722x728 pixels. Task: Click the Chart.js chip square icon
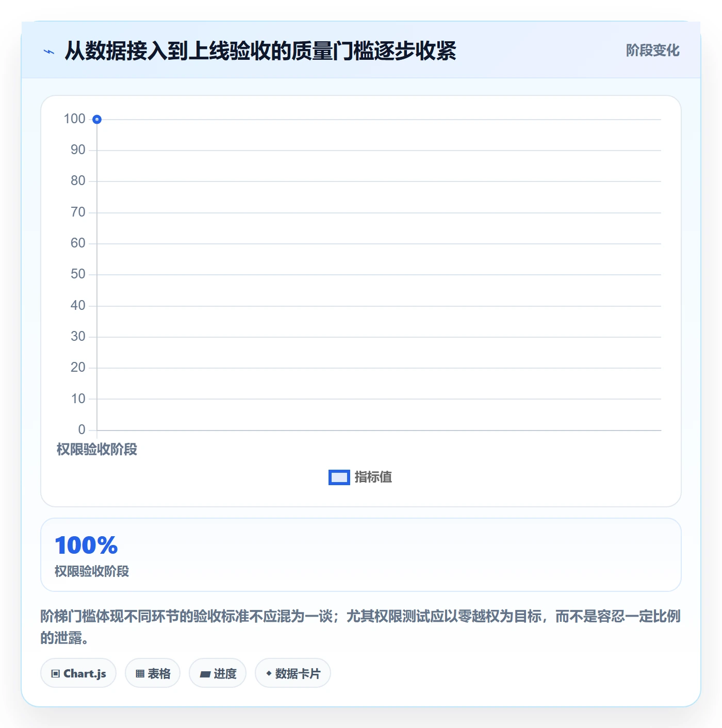tap(56, 674)
